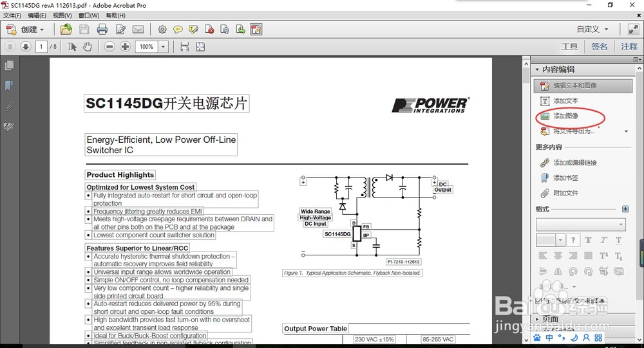Add a sticky note comment

click(178, 30)
